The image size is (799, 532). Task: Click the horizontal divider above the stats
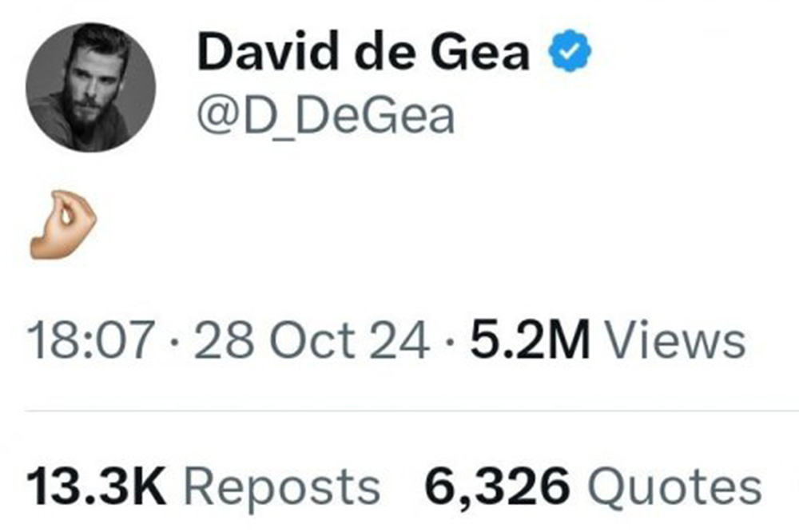pyautogui.click(x=399, y=411)
